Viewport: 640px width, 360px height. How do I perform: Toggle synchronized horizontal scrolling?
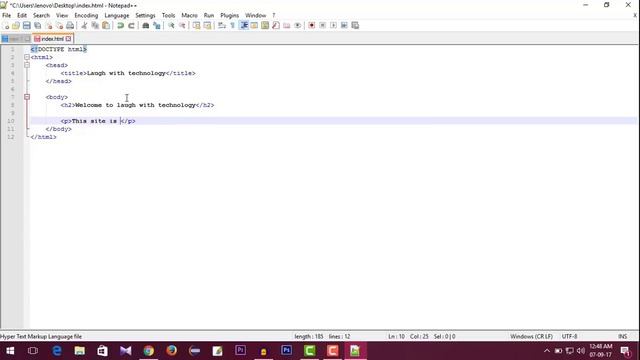(207, 26)
